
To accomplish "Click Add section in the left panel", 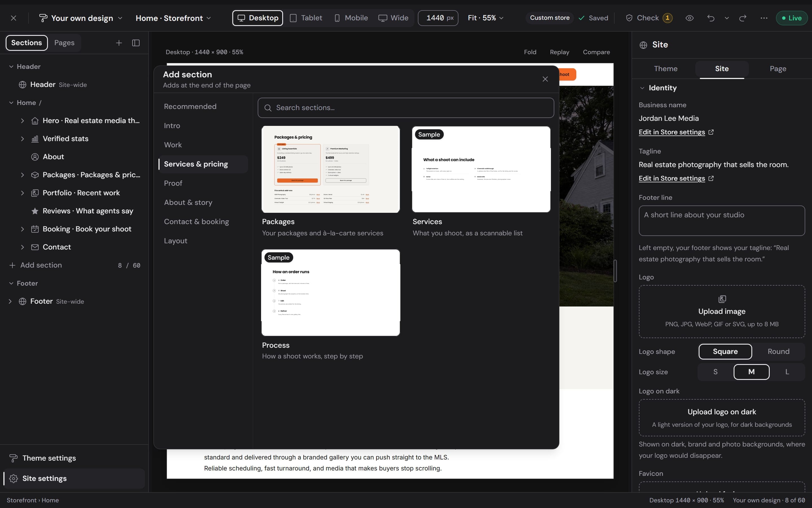I will tap(41, 265).
